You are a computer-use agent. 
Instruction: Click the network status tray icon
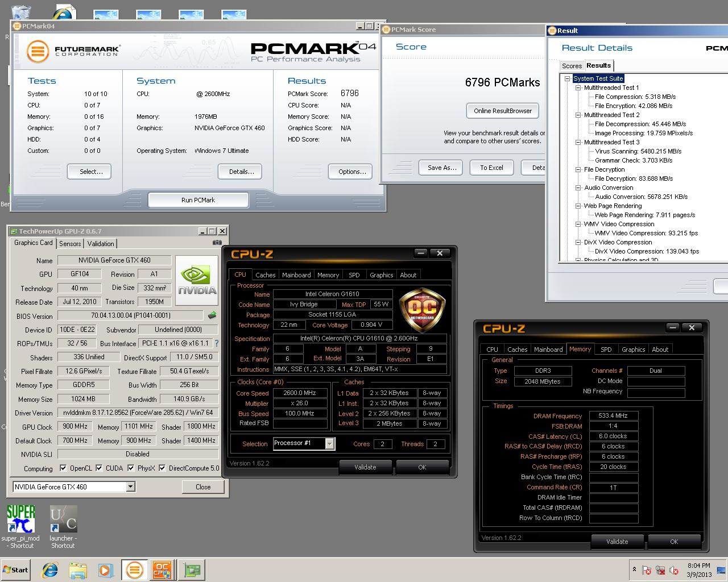tap(660, 570)
